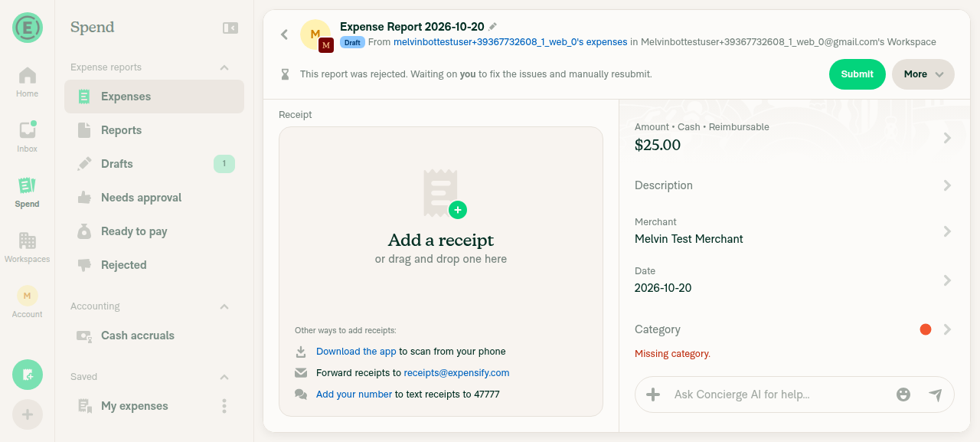Open My expenses three-dot menu

click(x=224, y=406)
